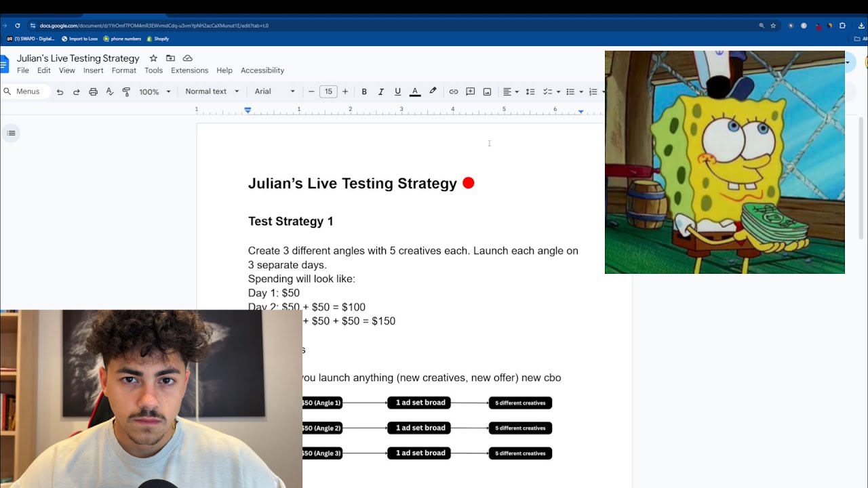Insert a link from the toolbar

click(454, 91)
